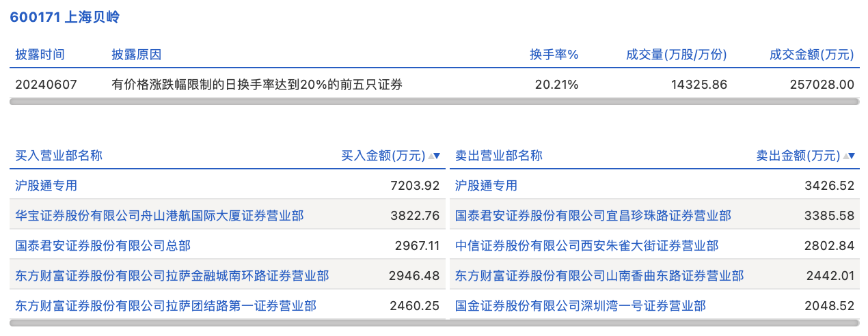Open 沪股通专用 in the buy-side list

pyautogui.click(x=46, y=186)
